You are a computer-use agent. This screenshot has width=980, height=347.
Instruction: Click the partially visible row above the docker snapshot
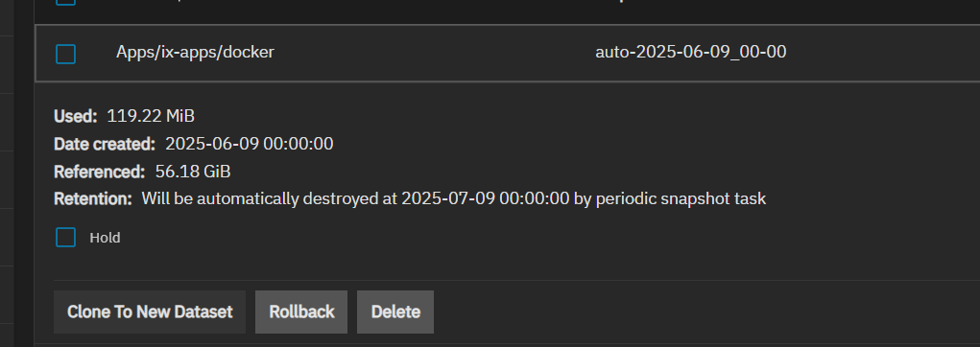tap(508, 7)
